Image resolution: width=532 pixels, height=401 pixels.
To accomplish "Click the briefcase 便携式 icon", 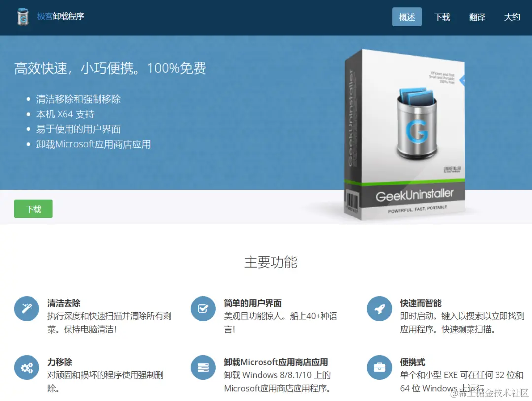I will [379, 368].
